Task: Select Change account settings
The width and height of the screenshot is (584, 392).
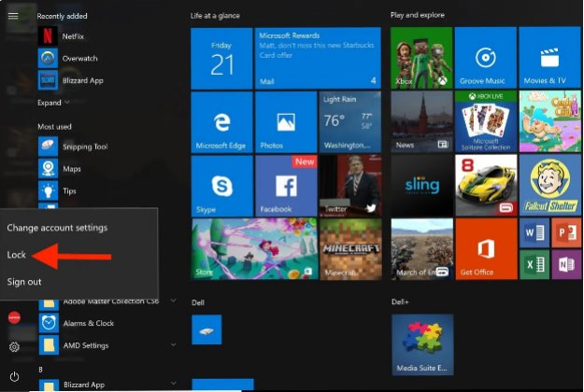Action: point(57,228)
